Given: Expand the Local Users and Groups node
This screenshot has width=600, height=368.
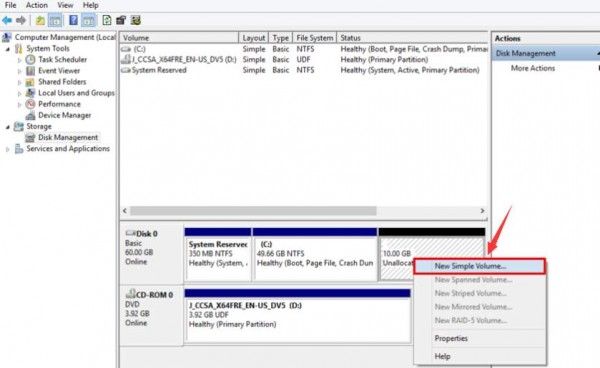Looking at the screenshot, I should 20,93.
